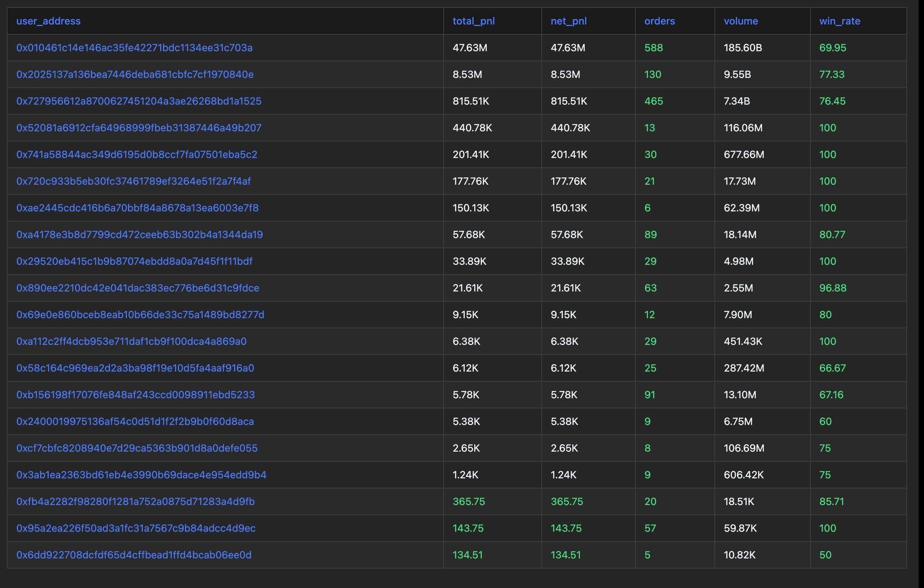
Task: Click the 365.75 total_pnl cell
Action: [468, 501]
